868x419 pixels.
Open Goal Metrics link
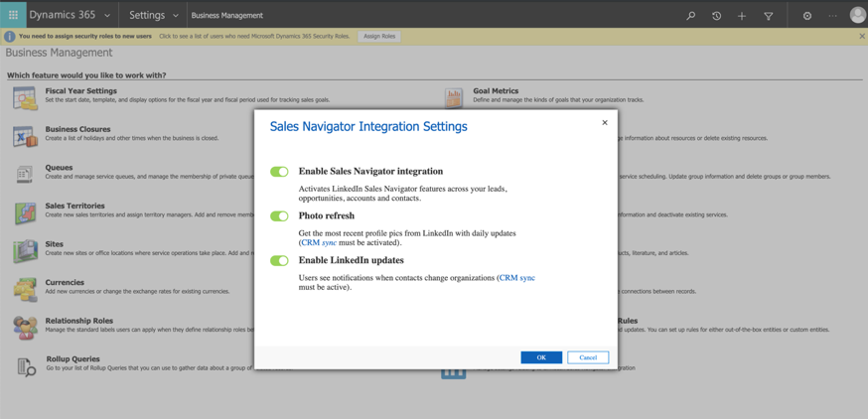pos(496,90)
